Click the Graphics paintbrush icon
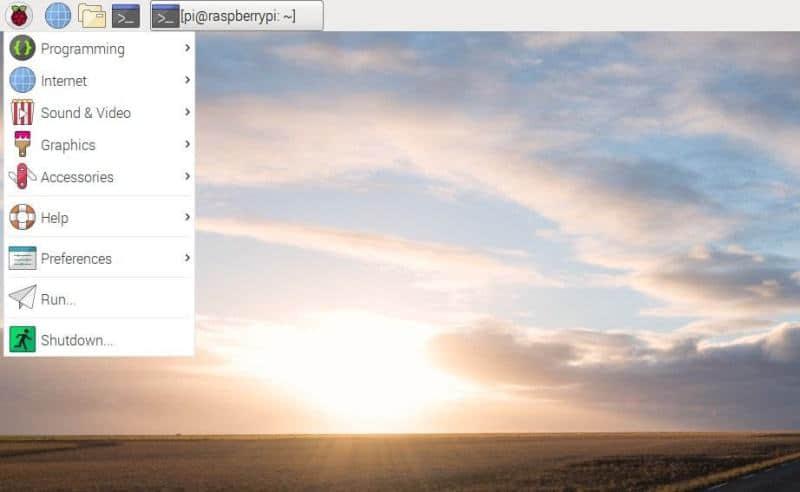This screenshot has width=800, height=492. coord(22,145)
